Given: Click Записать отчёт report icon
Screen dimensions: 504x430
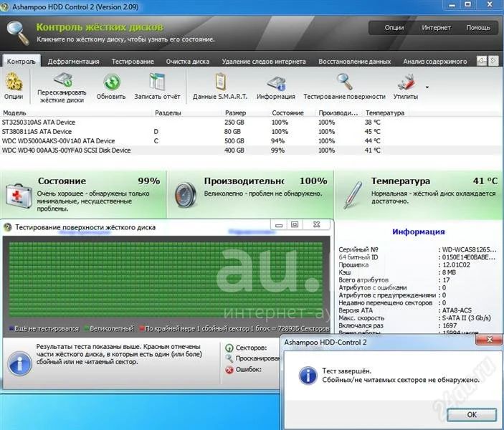Looking at the screenshot, I should tap(157, 82).
